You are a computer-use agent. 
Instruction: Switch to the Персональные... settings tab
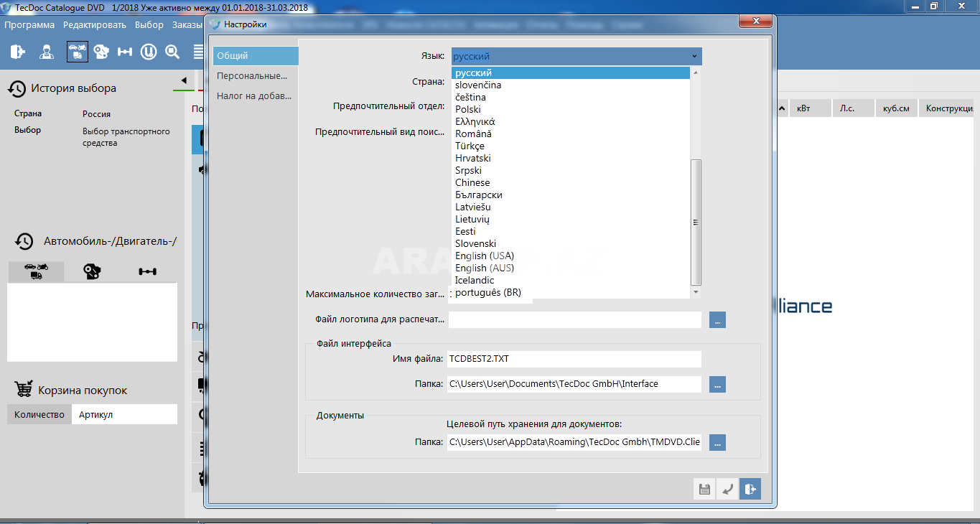(255, 76)
